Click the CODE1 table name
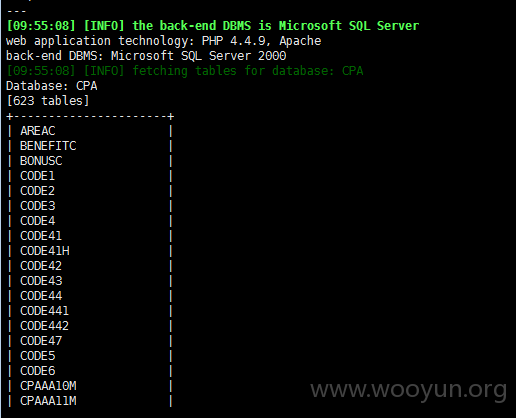This screenshot has height=418, width=516. click(x=37, y=176)
